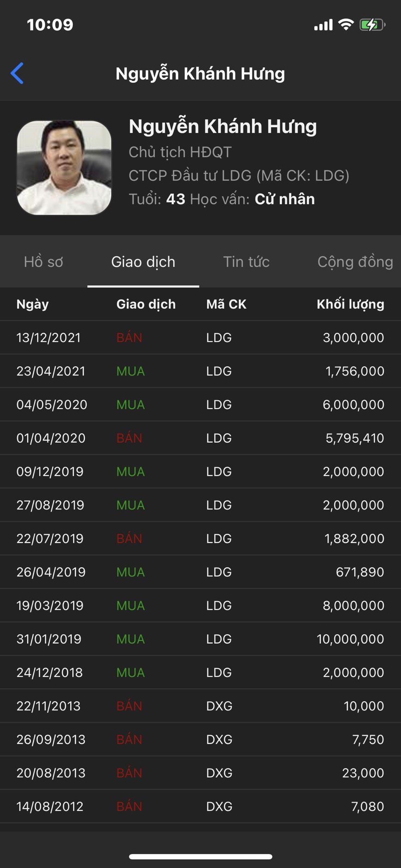Switch to the Hồ sơ tab

(x=43, y=262)
